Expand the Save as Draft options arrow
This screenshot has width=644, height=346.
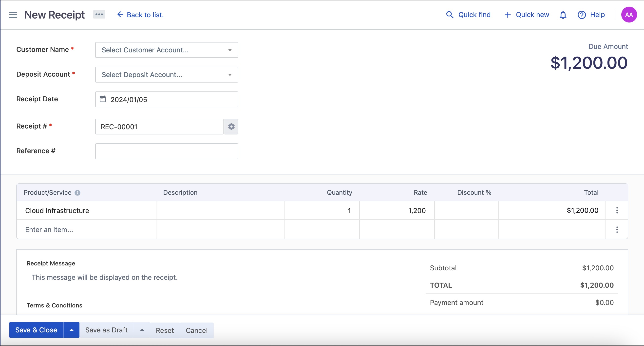pos(142,330)
